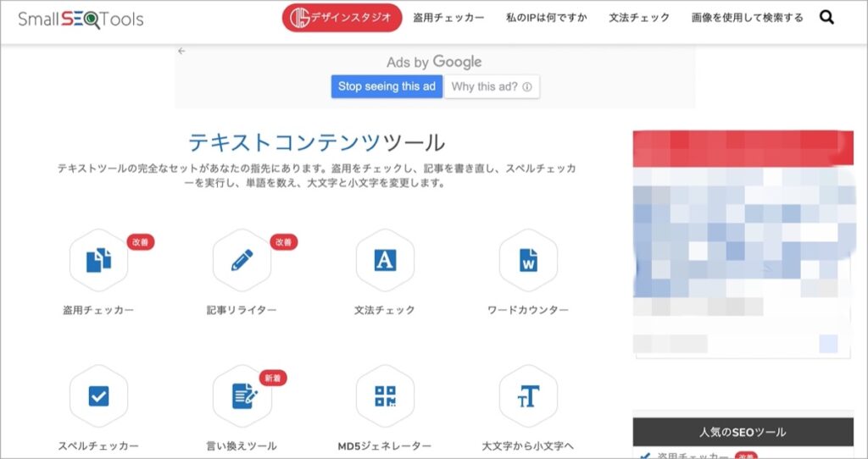The width and height of the screenshot is (868, 459).
Task: Click the Ads by Google text
Action: [x=434, y=62]
